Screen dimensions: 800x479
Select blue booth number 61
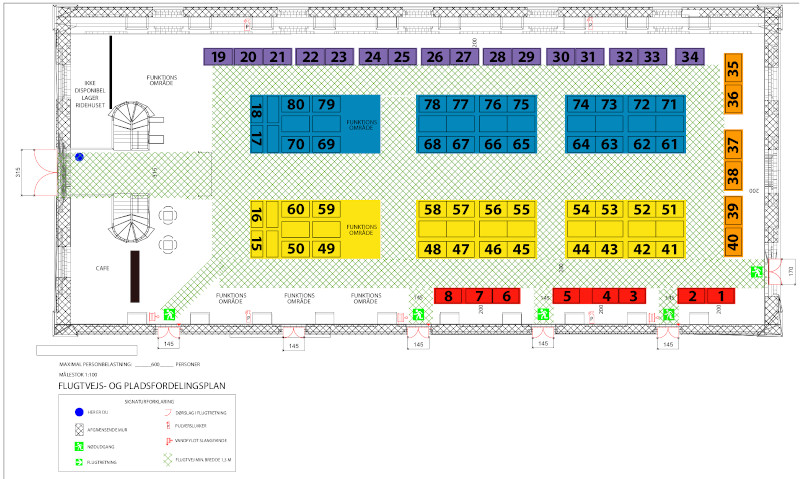tap(670, 144)
